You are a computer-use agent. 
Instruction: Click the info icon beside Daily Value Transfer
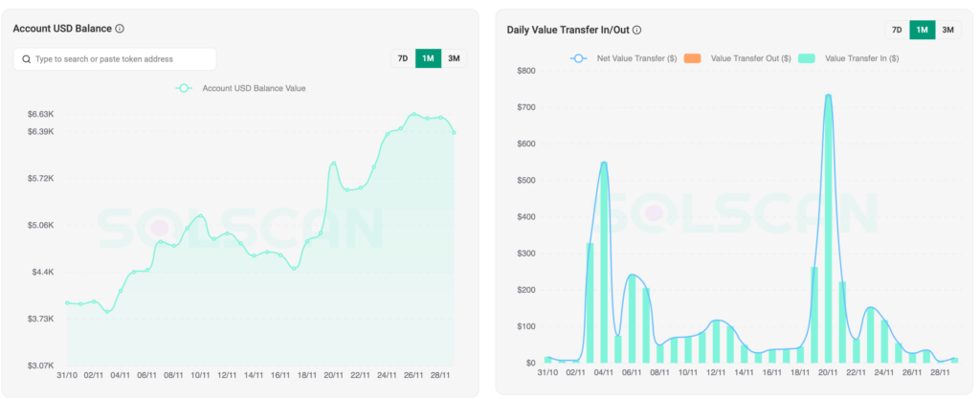[x=637, y=30]
